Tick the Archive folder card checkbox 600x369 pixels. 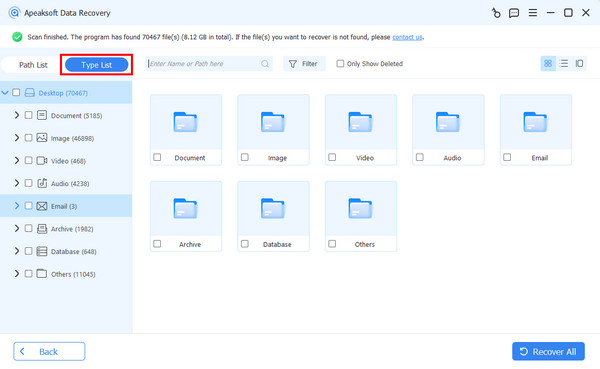point(157,243)
